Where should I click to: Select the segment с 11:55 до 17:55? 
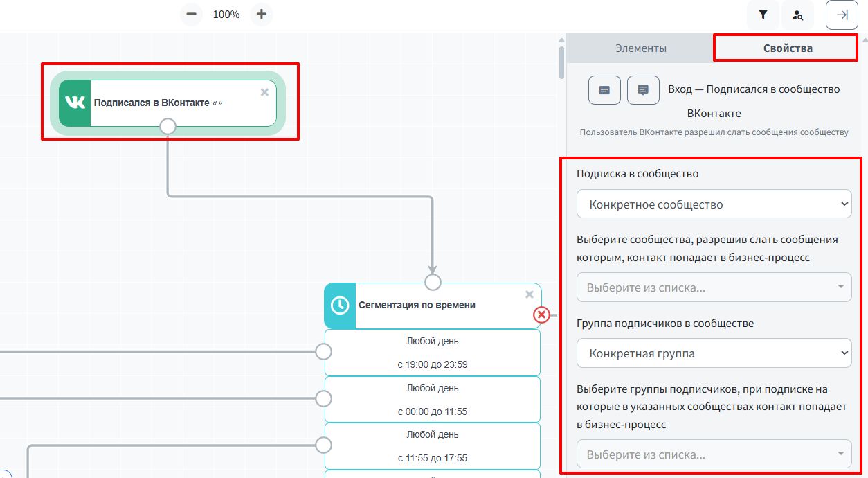pyautogui.click(x=433, y=446)
